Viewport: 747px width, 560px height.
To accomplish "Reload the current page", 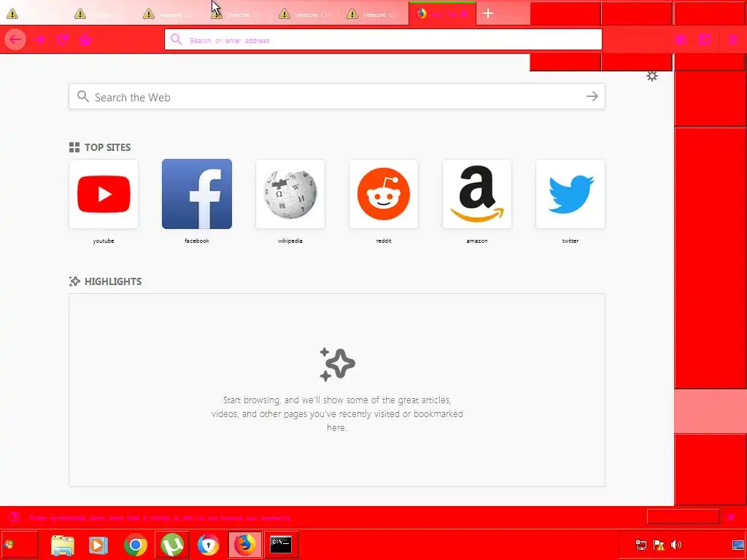I will (x=63, y=39).
